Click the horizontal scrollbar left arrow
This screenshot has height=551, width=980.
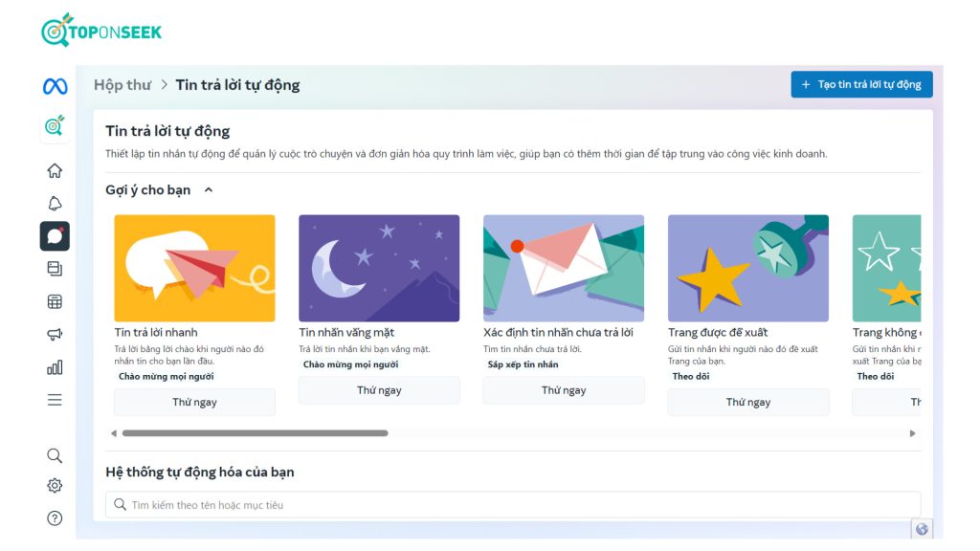tap(114, 433)
